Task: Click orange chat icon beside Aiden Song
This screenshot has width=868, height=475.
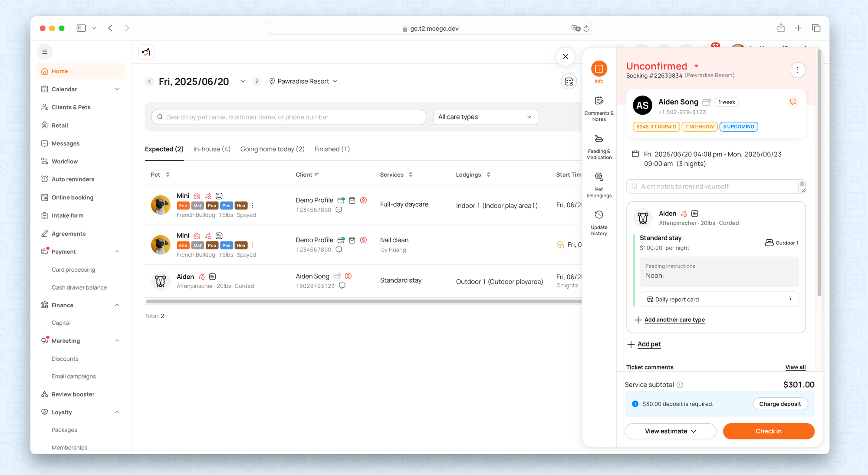Action: point(793,102)
